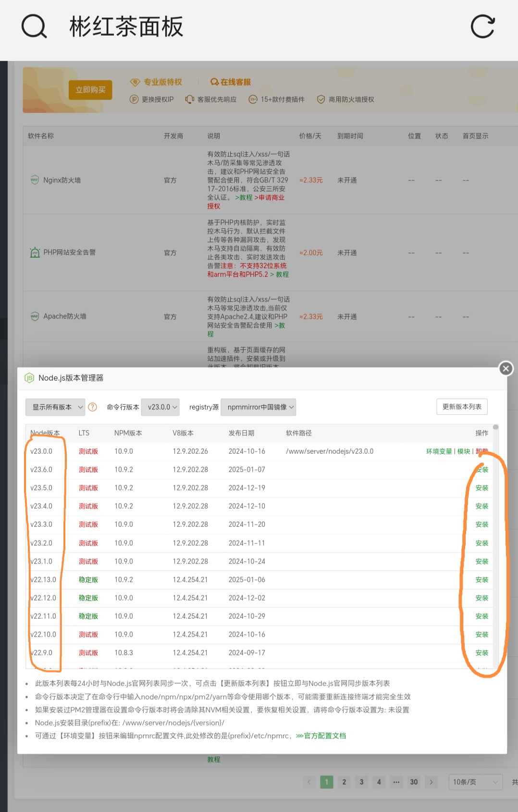Click the Apache防火墙 software name

pos(65,316)
